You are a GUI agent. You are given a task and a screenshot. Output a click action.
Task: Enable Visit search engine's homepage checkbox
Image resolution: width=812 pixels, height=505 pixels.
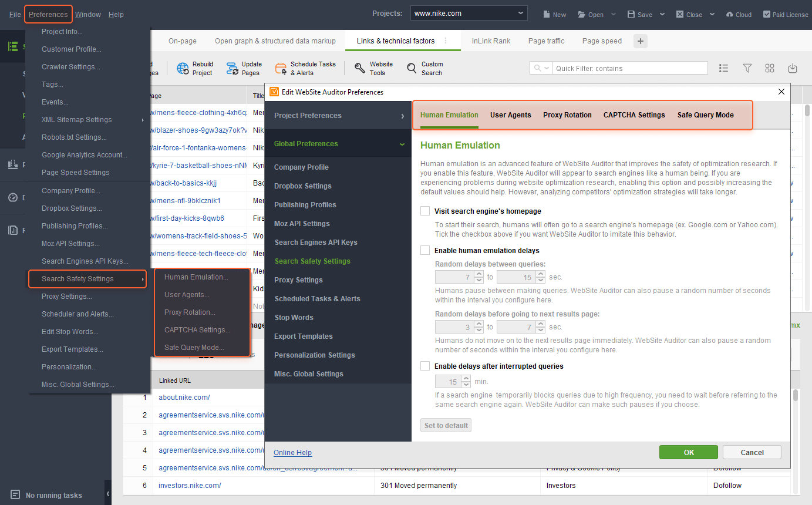(x=425, y=211)
